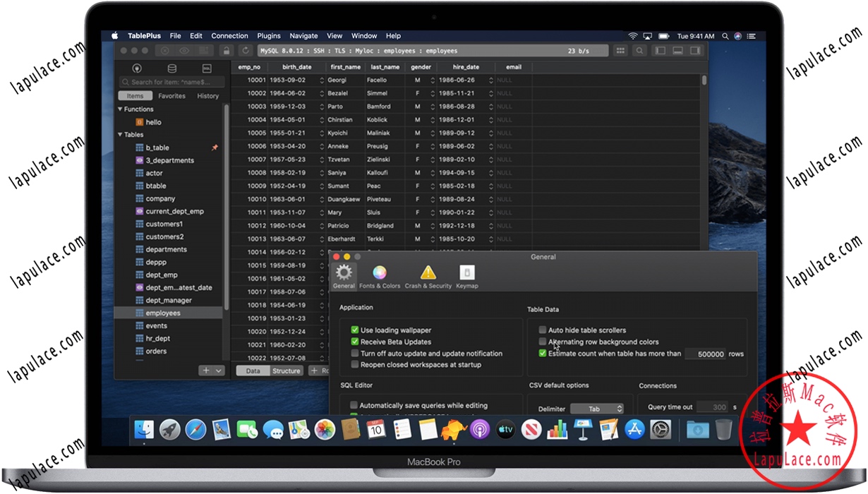
Task: Open the Structure view of the employees table
Action: [x=288, y=369]
